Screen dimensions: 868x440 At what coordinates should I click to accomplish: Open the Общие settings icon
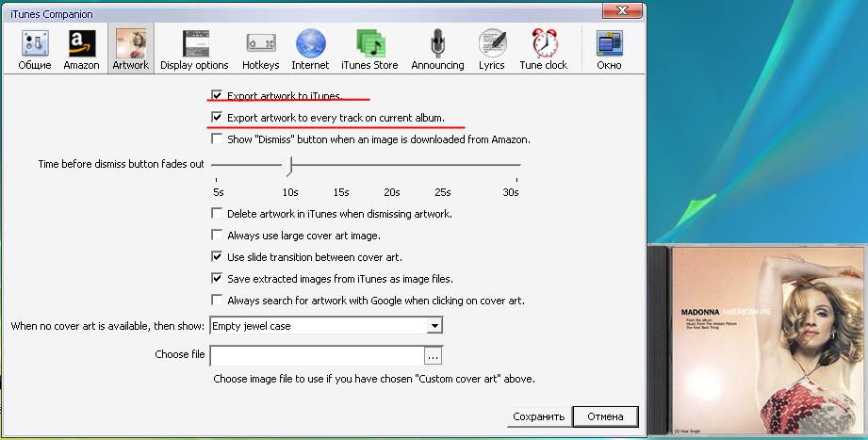35,49
